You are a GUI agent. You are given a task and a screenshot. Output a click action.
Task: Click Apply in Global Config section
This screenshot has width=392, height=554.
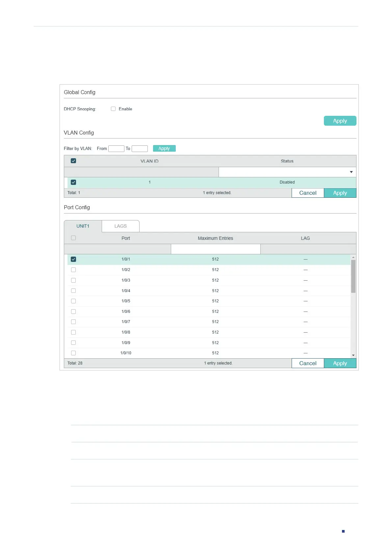pos(340,121)
